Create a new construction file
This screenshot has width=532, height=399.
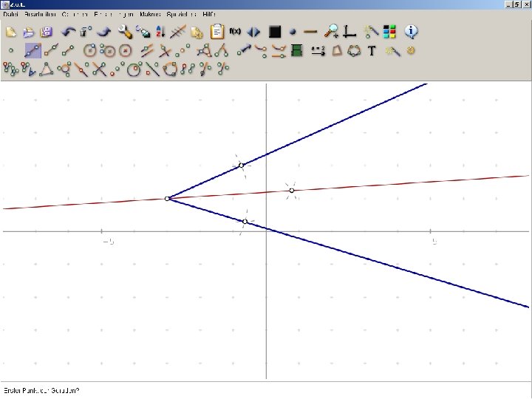click(x=11, y=32)
